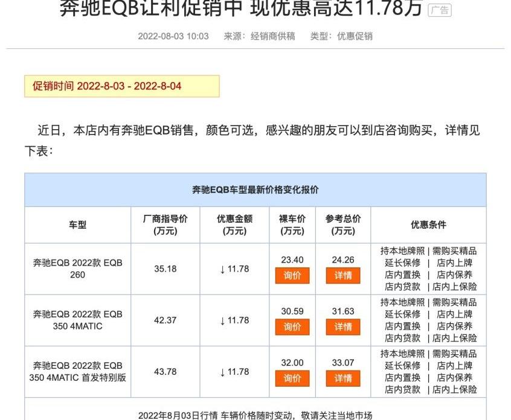Click guide price 35.18
Viewport: 511px width, 420px height.
tap(166, 269)
